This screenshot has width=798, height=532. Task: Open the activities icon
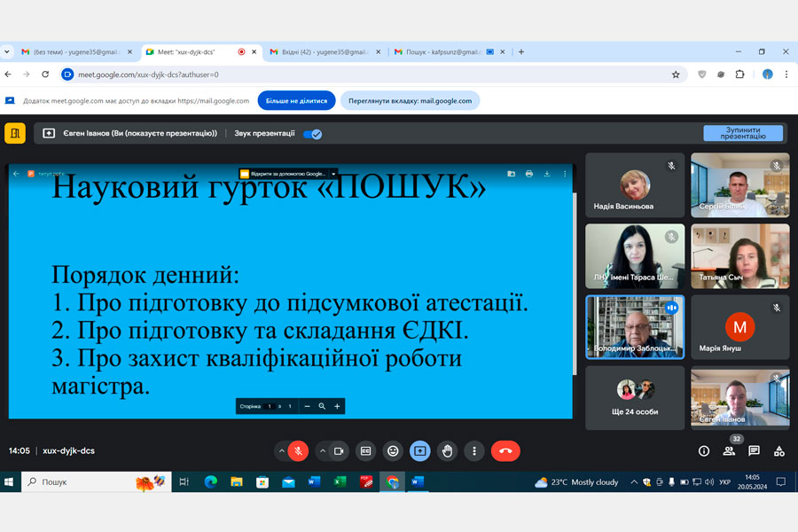click(x=778, y=451)
